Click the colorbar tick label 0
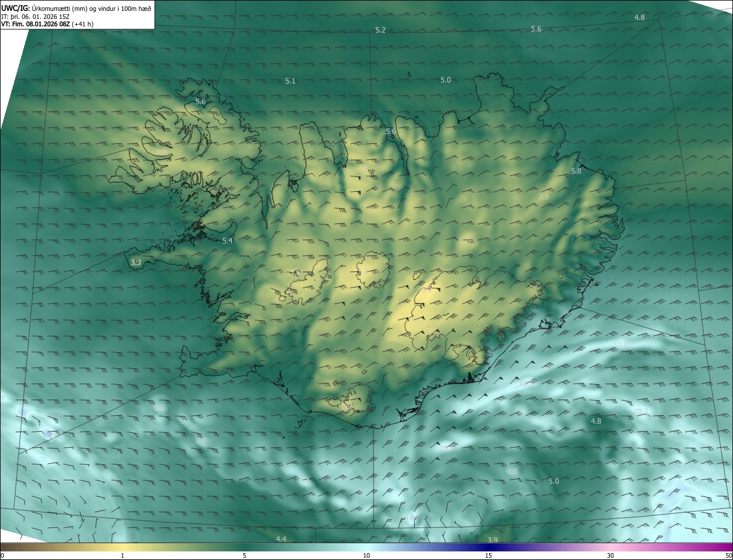Image resolution: width=733 pixels, height=560 pixels. click(2, 555)
